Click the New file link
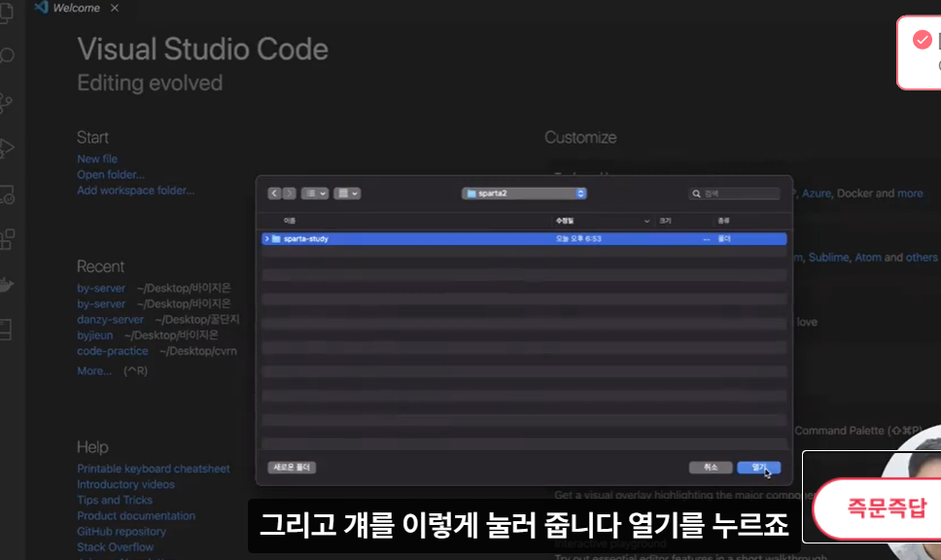This screenshot has width=941, height=560. (x=97, y=159)
